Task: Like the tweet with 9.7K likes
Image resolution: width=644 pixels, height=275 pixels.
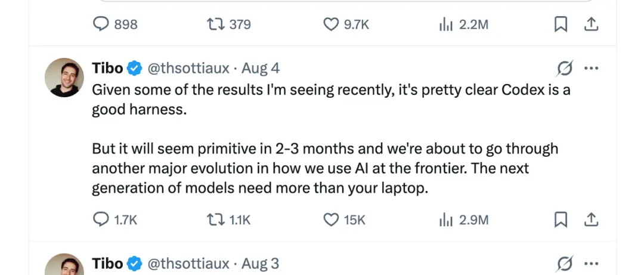Action: point(346,24)
